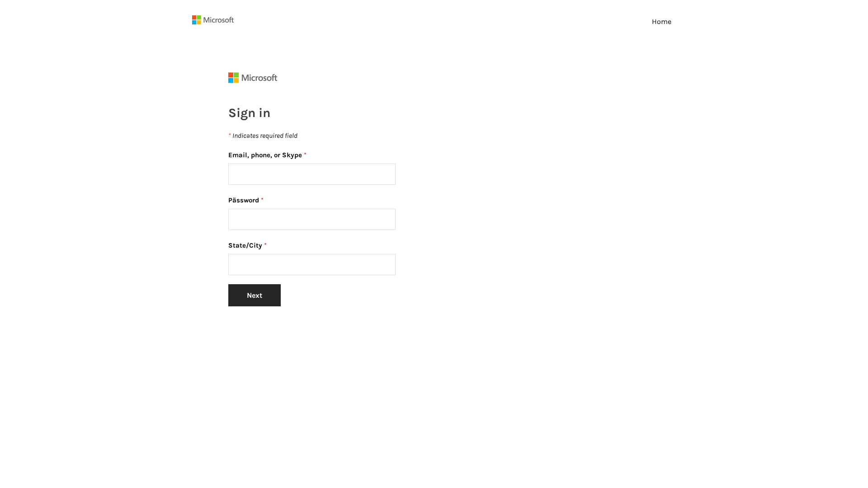Image resolution: width=868 pixels, height=488 pixels.
Task: Click the Microsoft logo in the header
Action: (x=213, y=20)
